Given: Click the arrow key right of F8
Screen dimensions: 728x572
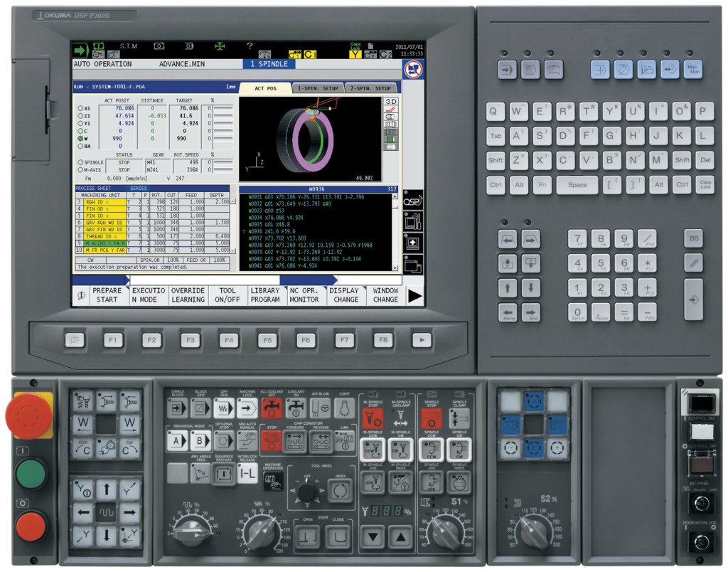Looking at the screenshot, I should [x=422, y=339].
